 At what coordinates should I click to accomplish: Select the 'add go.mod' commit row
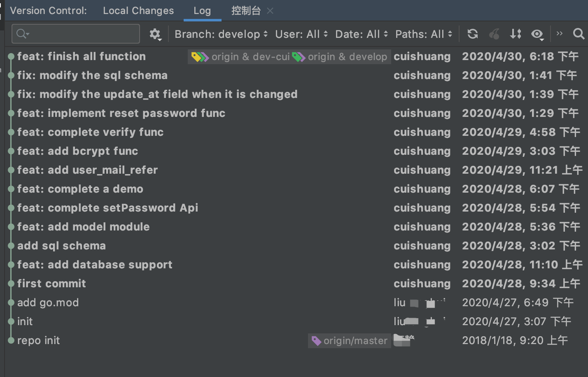[48, 303]
